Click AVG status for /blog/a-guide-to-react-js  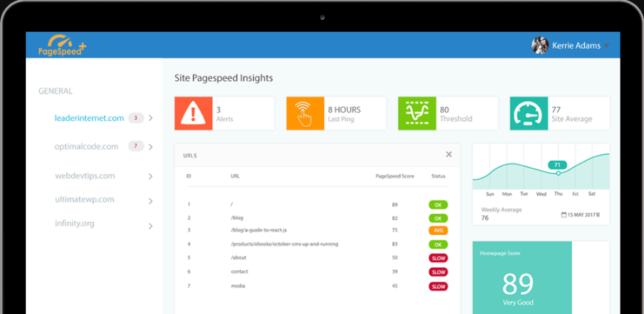point(438,231)
